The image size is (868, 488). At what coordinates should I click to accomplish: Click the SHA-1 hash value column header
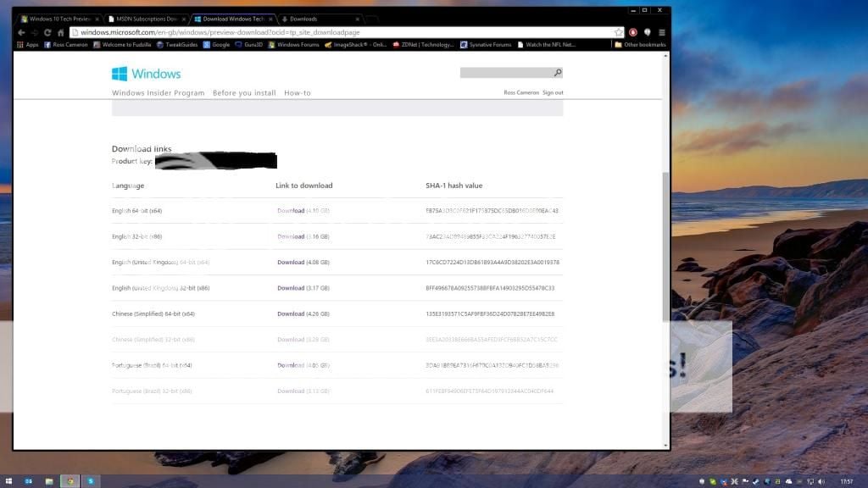click(x=454, y=186)
